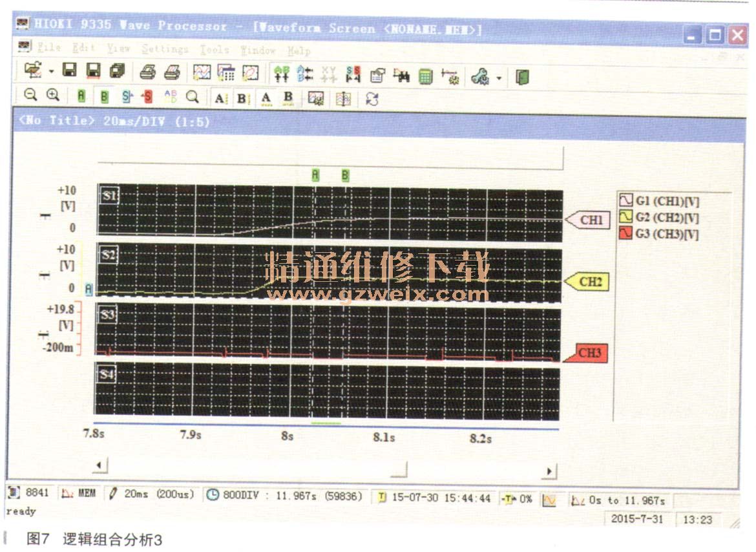Click the split waveform sheet icon
This screenshot has width=756, height=552.
tap(343, 100)
